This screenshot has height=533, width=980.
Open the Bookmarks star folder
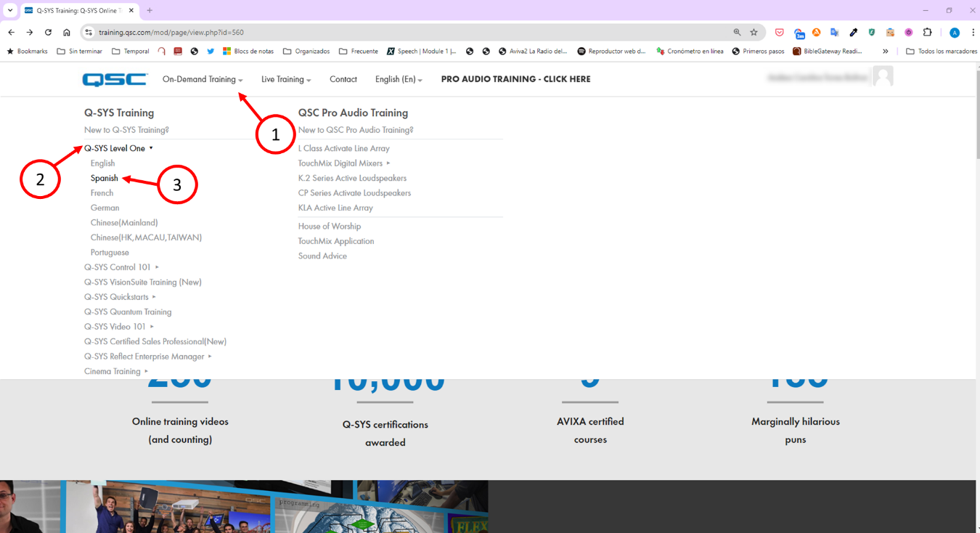27,52
